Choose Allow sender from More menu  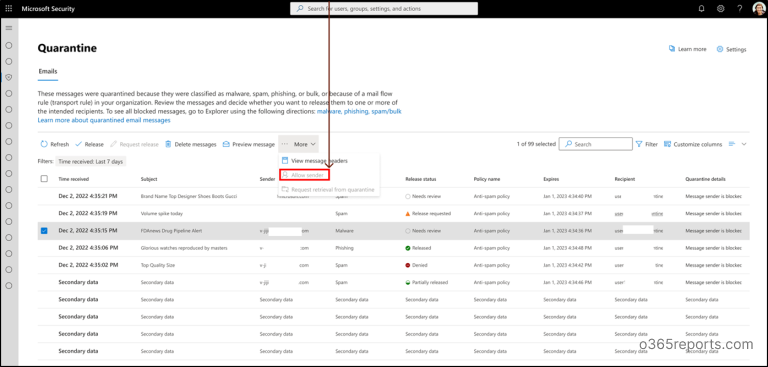click(304, 175)
